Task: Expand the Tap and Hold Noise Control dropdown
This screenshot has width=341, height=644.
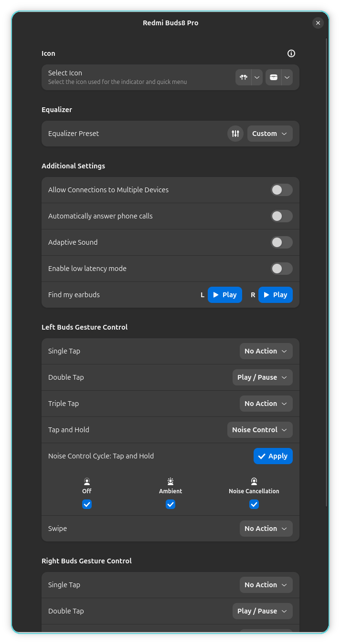Action: click(260, 430)
